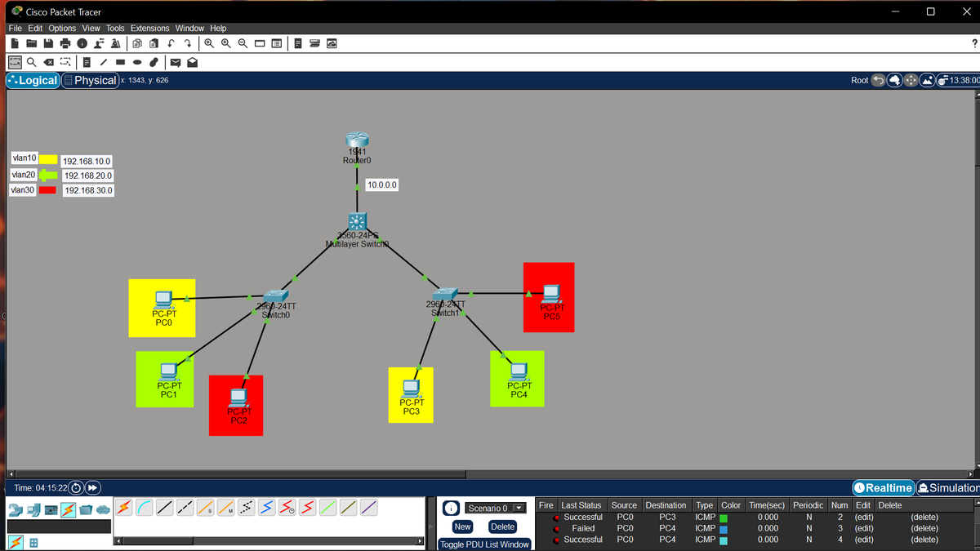Screen dimensions: 980x551
Task: Click the red vlan30 legend swatch
Action: 47,190
